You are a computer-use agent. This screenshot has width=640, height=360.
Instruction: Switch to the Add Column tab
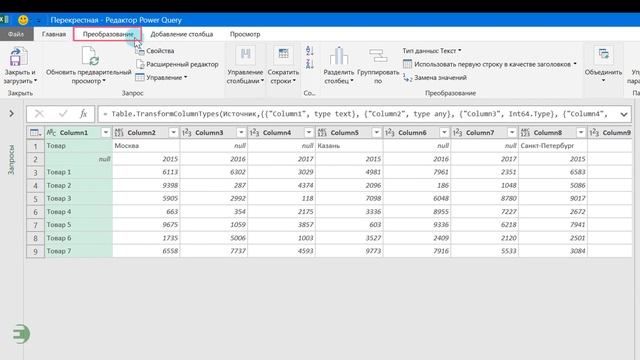182,34
